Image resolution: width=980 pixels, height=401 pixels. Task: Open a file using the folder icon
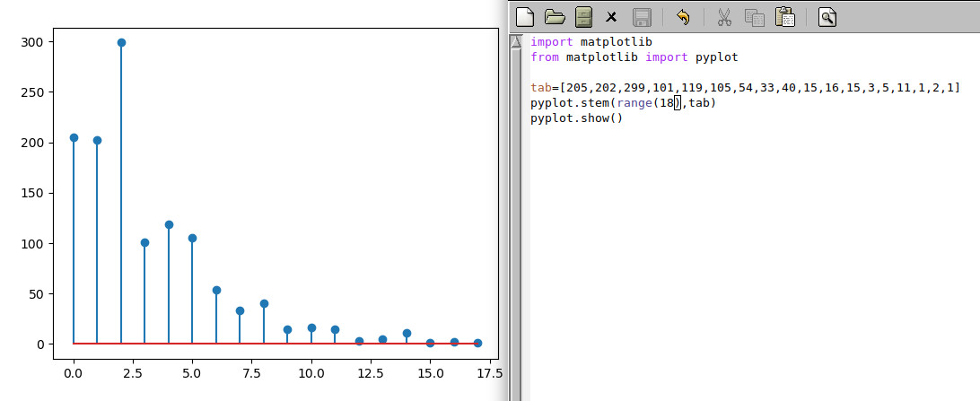click(555, 16)
